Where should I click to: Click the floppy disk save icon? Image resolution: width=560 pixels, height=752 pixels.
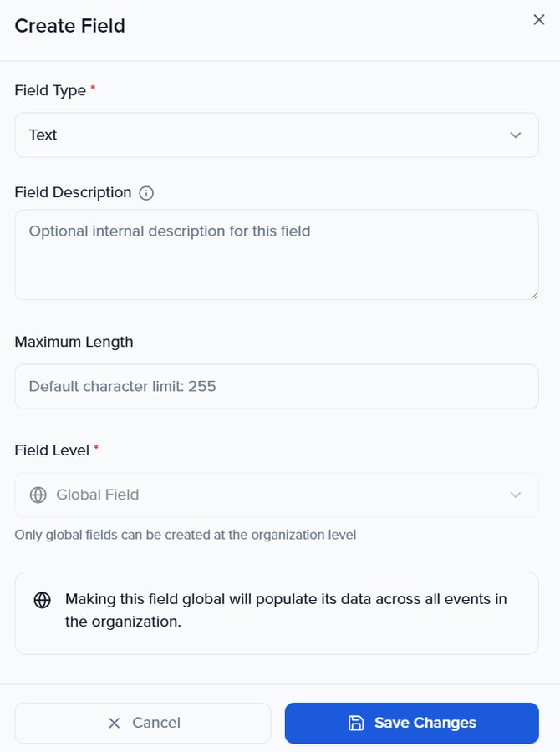[356, 723]
